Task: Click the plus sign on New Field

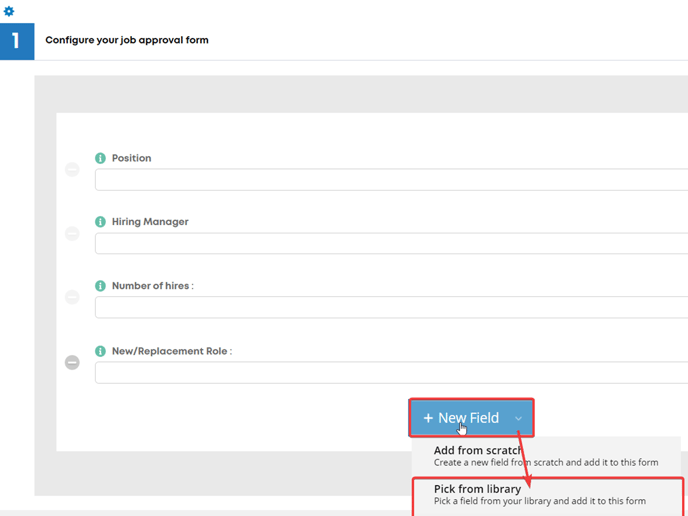Action: (428, 418)
